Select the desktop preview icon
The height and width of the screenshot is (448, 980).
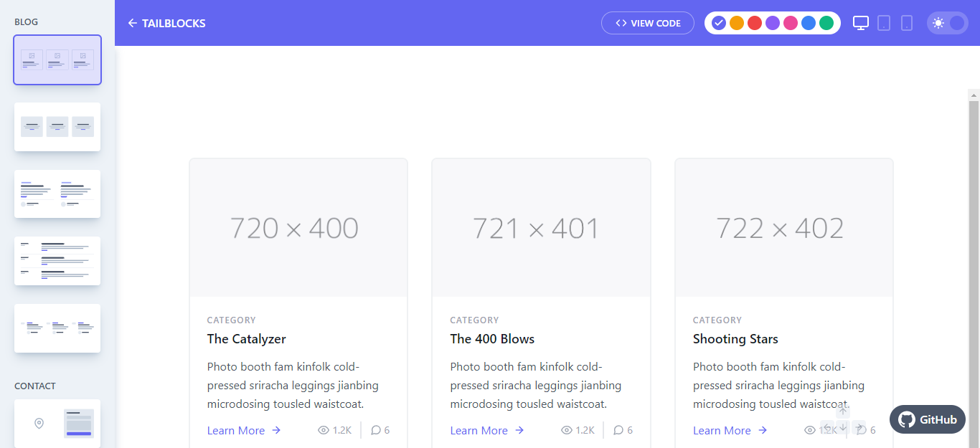(x=861, y=22)
